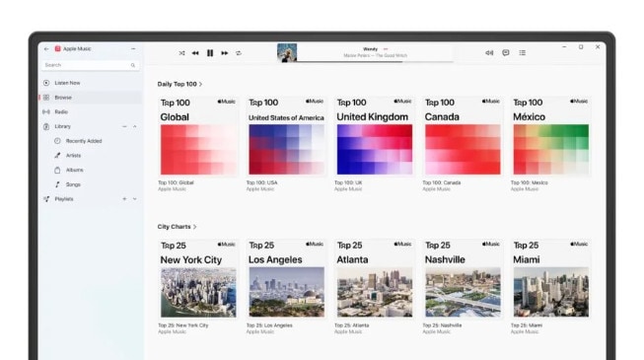Collapse the Library section chevron

(x=135, y=126)
